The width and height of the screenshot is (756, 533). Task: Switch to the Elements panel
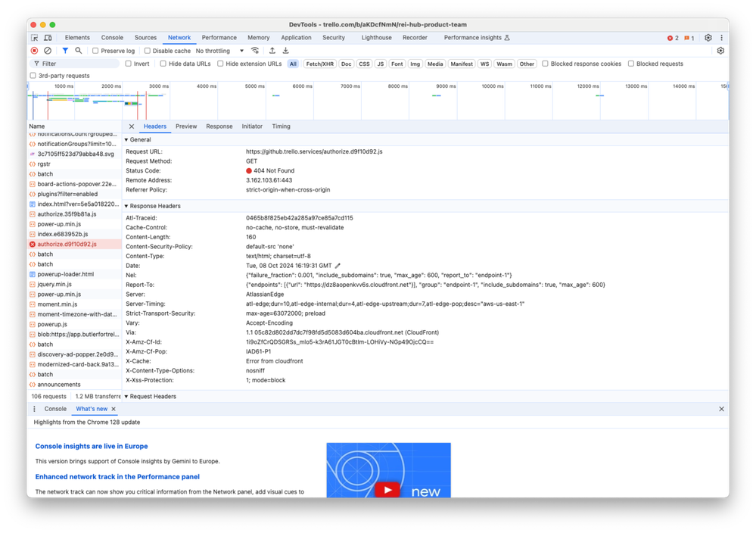coord(77,38)
